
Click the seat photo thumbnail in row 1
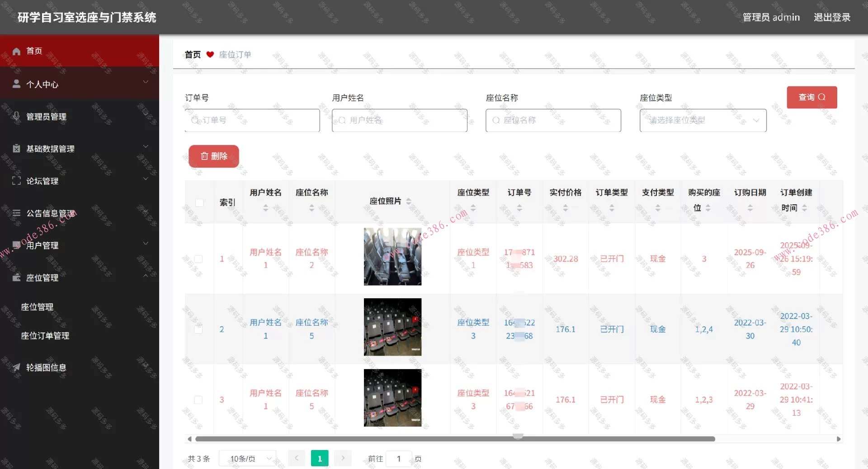pyautogui.click(x=392, y=256)
